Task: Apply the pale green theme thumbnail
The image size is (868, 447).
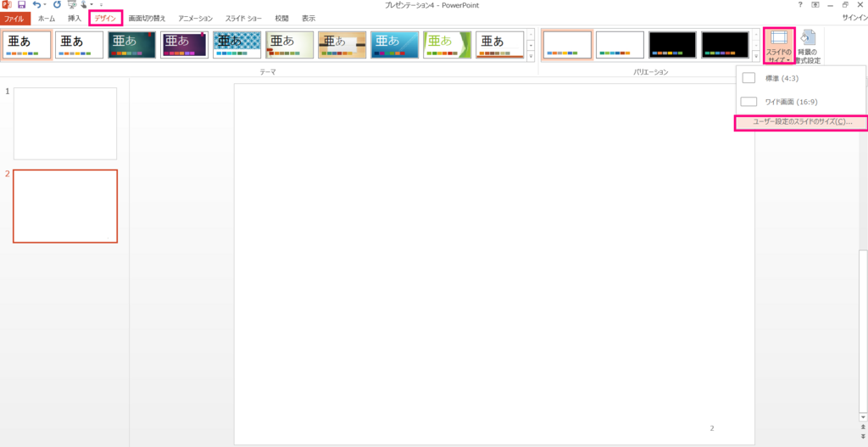Action: (x=290, y=45)
